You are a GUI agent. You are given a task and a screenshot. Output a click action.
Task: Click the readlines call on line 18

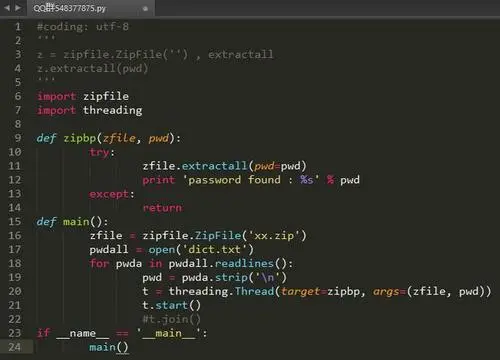[244, 263]
